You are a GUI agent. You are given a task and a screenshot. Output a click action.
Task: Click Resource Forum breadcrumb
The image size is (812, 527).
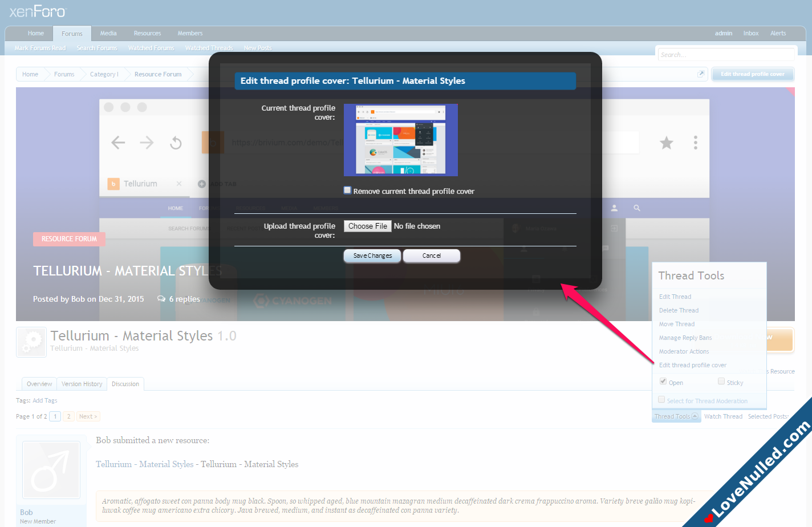[158, 74]
